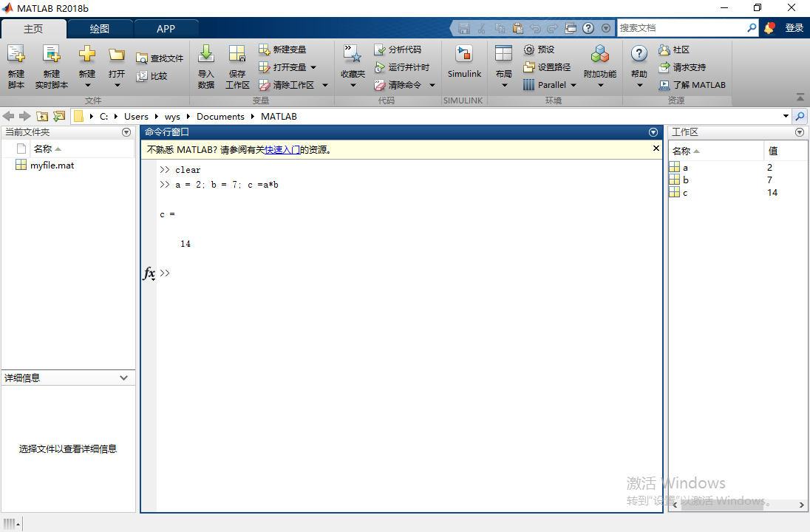Click the save icon in quick access toolbar
810x532 pixels.
pyautogui.click(x=463, y=28)
